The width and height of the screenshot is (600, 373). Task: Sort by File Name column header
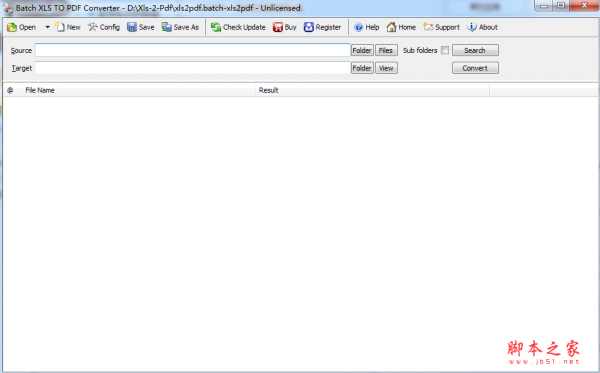pyautogui.click(x=139, y=90)
